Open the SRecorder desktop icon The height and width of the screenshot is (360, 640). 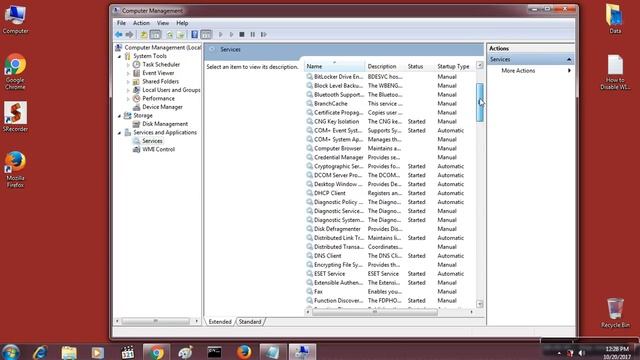(x=16, y=117)
